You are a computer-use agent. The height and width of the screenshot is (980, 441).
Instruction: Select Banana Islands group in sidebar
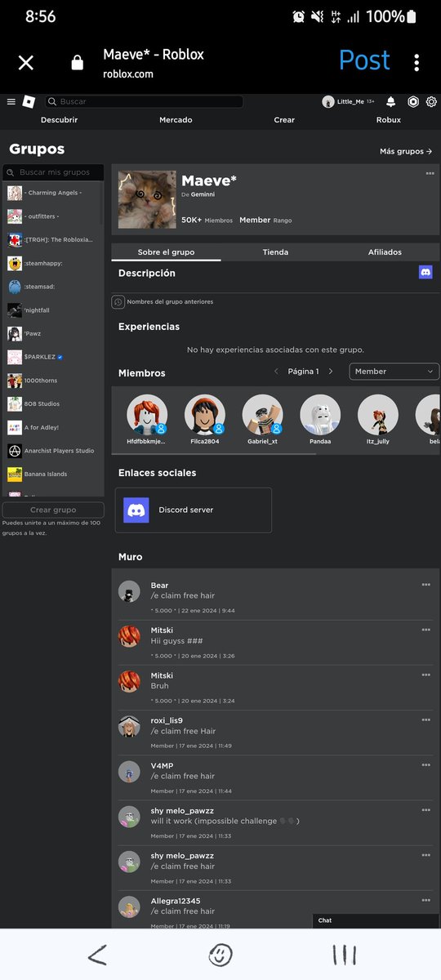click(53, 474)
